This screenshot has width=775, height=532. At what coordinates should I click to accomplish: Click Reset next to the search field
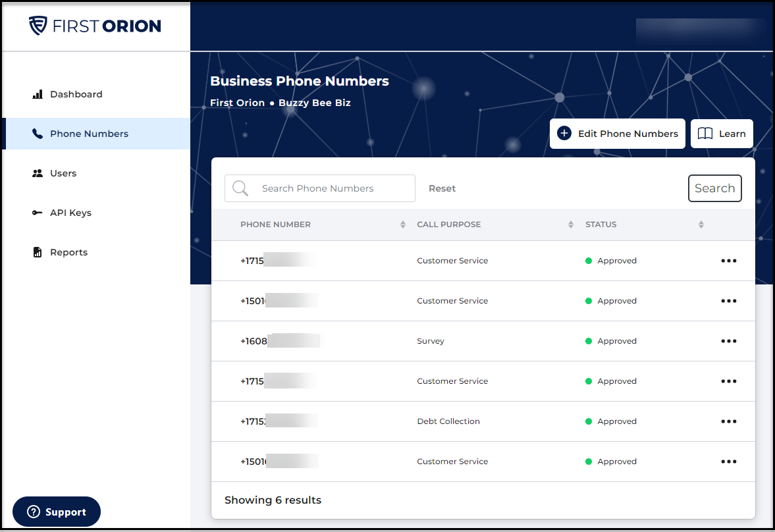click(x=442, y=188)
